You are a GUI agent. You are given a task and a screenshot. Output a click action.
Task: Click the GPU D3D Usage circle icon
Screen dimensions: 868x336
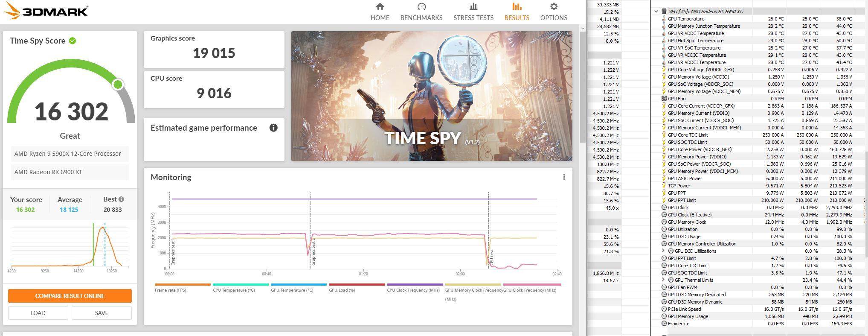click(664, 237)
